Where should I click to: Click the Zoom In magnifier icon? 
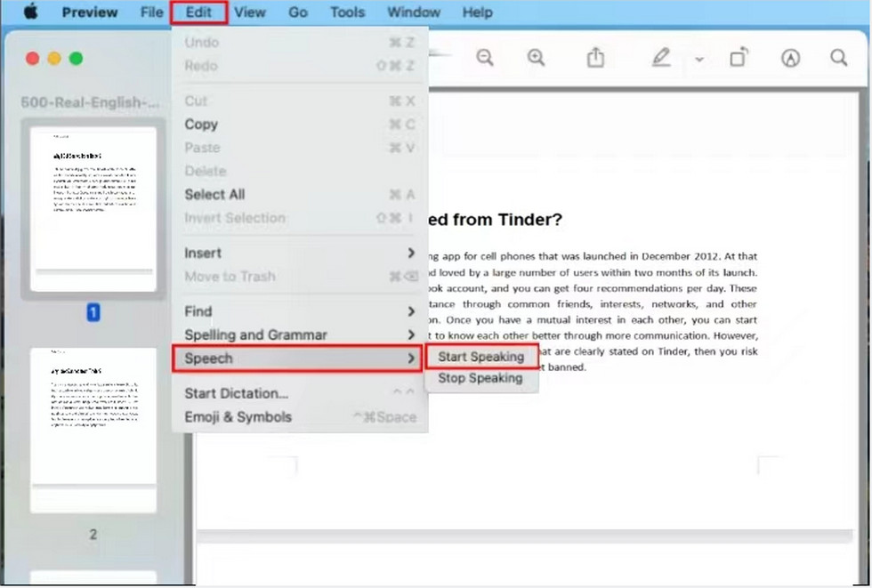click(x=536, y=57)
